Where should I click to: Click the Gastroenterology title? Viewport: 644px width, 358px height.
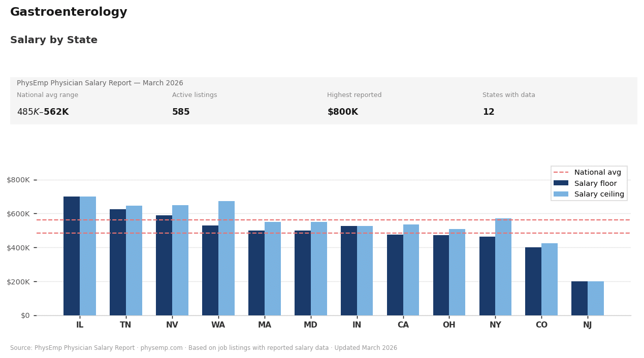pos(69,12)
